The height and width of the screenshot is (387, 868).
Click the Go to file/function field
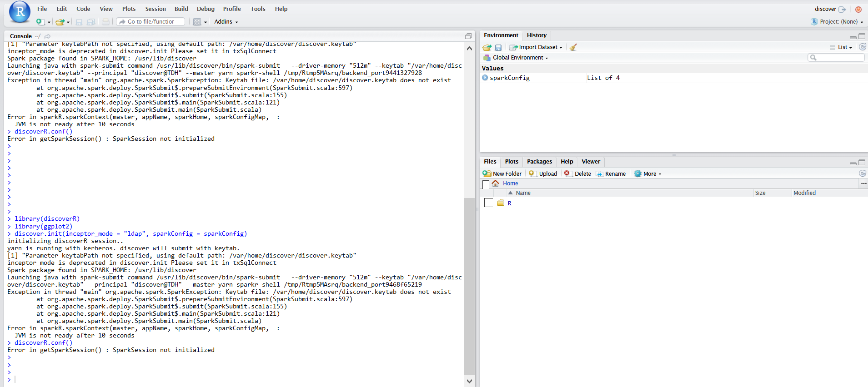pos(151,22)
